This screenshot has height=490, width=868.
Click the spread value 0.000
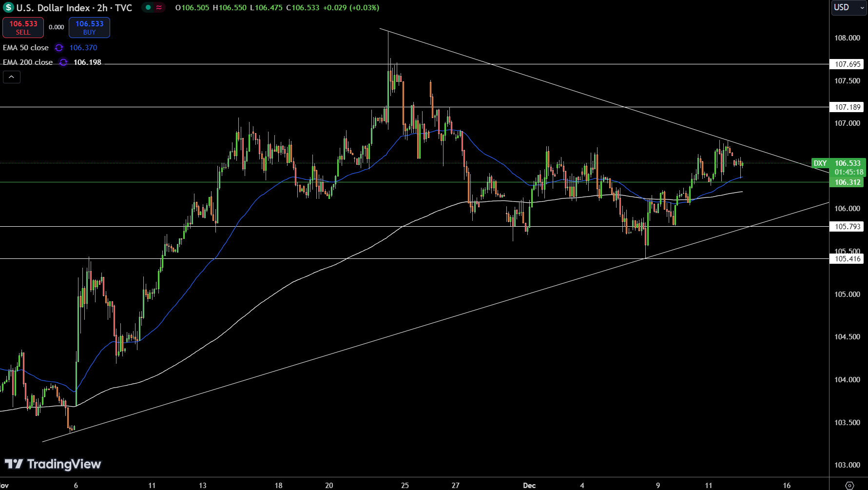coord(57,27)
